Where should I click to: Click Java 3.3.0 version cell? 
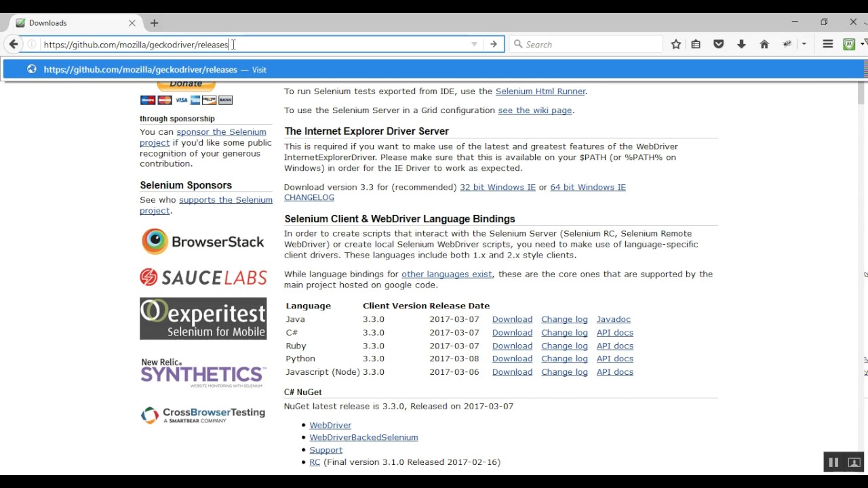pos(374,319)
